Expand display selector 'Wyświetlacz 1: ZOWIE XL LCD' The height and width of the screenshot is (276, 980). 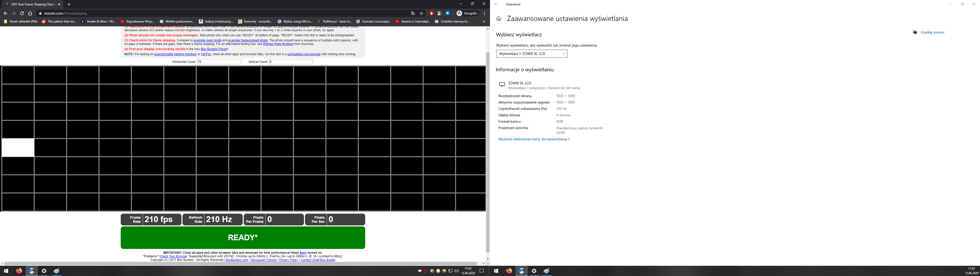531,54
